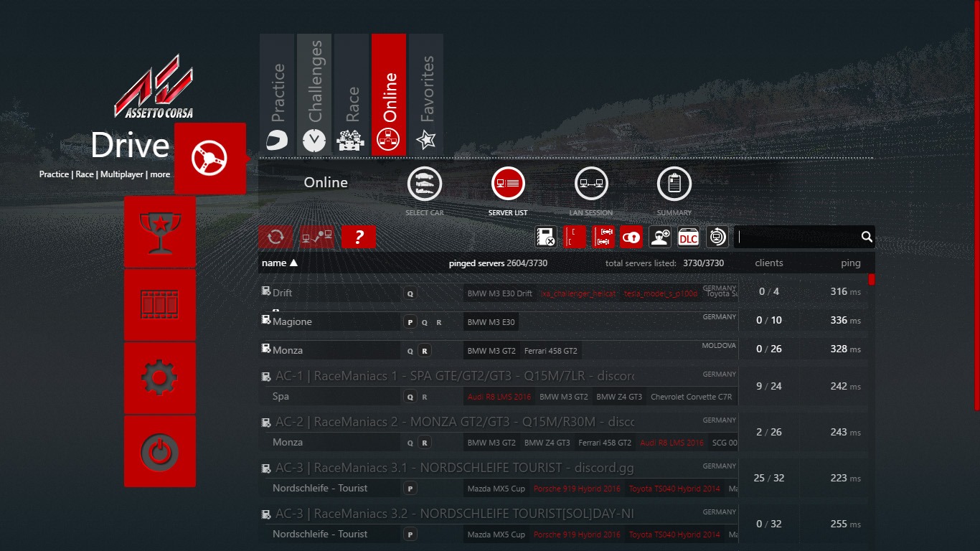Toggle the filter with the circular-arrow monitor icon
The image size is (980, 551).
click(x=717, y=237)
